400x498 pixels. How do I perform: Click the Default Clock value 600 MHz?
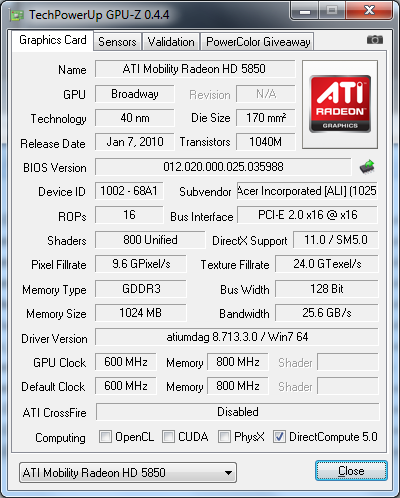click(x=126, y=386)
